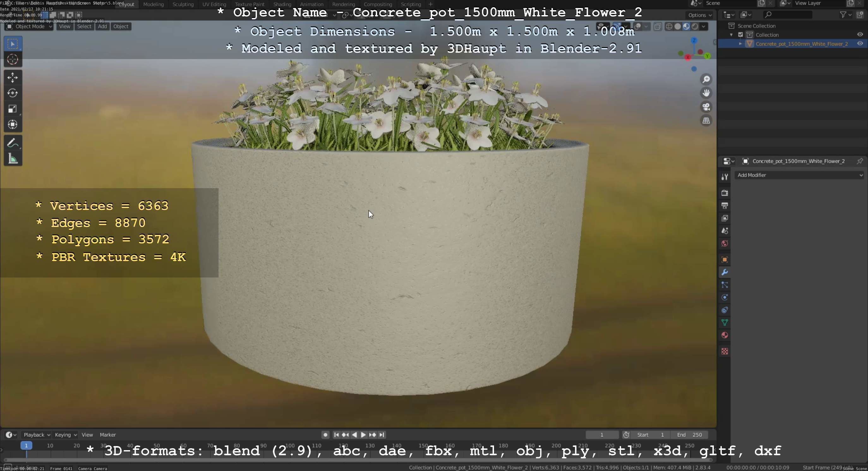Hide Concrete_pot_1500mm_White_Flower_2 via eye icon
This screenshot has height=471, width=868.
coord(860,44)
